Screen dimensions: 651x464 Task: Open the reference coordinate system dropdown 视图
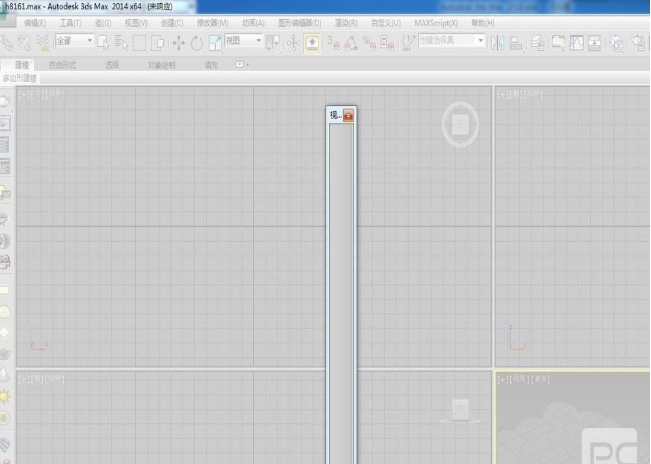(243, 40)
